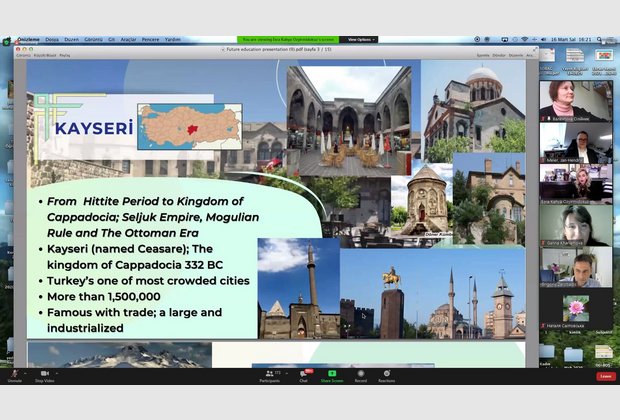The height and width of the screenshot is (420, 620).
Task: Click the Turkey map showing Kayseri
Action: pyautogui.click(x=190, y=127)
